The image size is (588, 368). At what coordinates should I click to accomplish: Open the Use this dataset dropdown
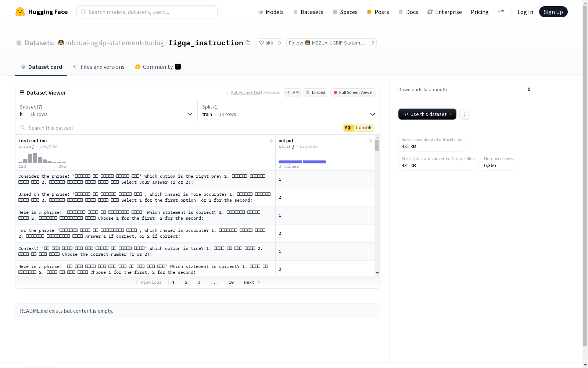[x=427, y=114]
